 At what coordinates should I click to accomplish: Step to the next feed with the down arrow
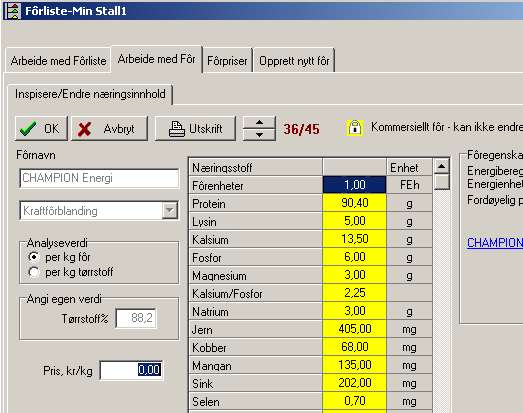tap(259, 134)
